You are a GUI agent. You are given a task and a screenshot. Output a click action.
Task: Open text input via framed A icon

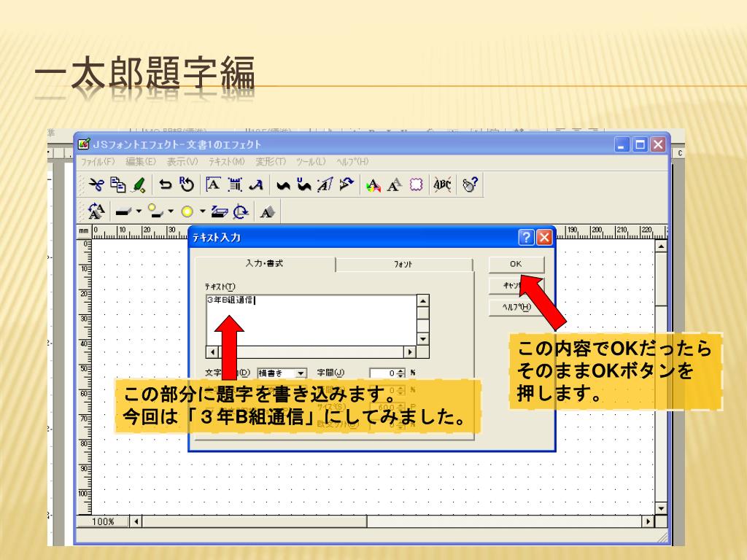[x=213, y=184]
